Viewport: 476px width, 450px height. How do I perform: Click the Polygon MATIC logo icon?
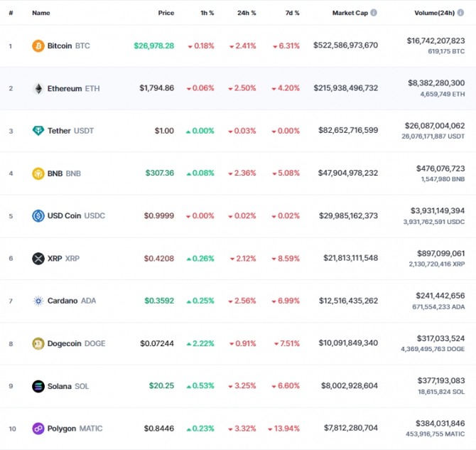click(38, 429)
